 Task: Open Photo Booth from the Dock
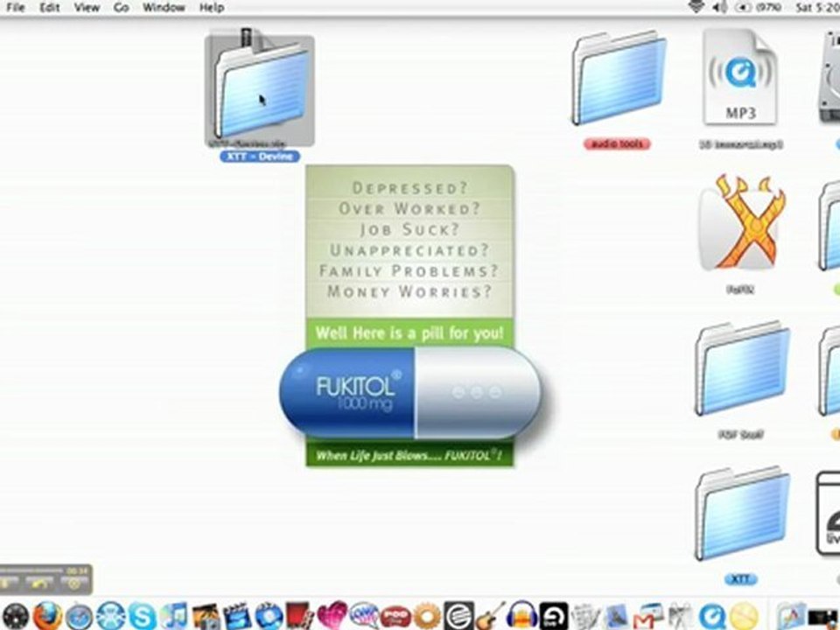(x=300, y=616)
